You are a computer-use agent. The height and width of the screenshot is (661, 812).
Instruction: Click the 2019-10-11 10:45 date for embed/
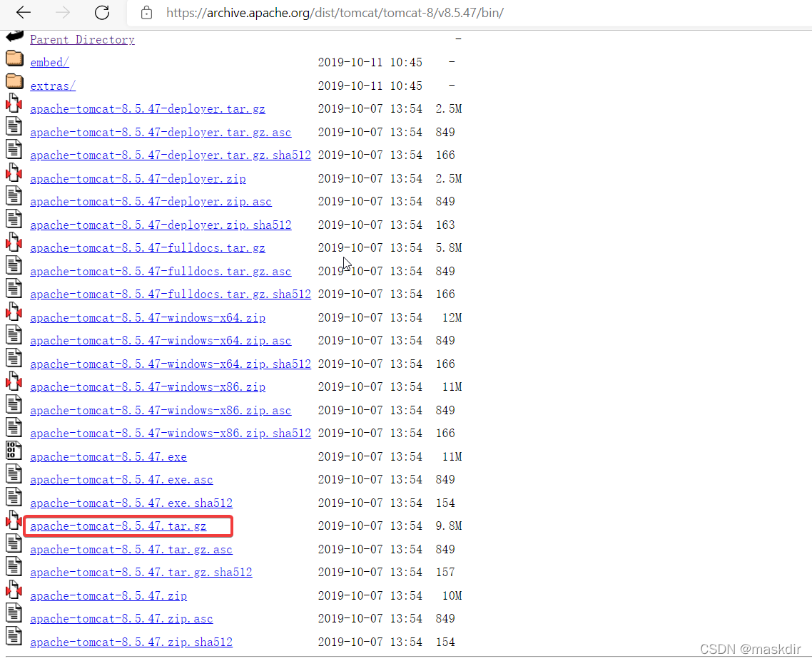[370, 63]
